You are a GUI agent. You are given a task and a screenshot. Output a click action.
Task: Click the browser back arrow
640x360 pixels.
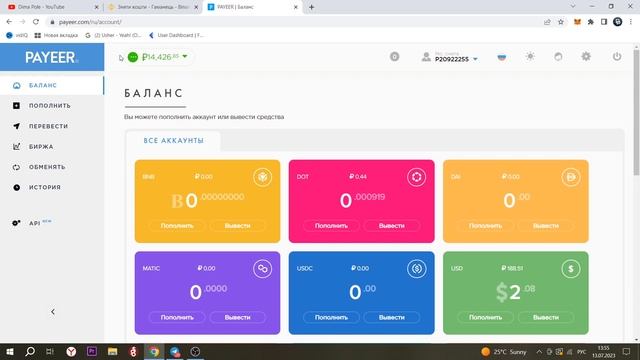coord(9,22)
